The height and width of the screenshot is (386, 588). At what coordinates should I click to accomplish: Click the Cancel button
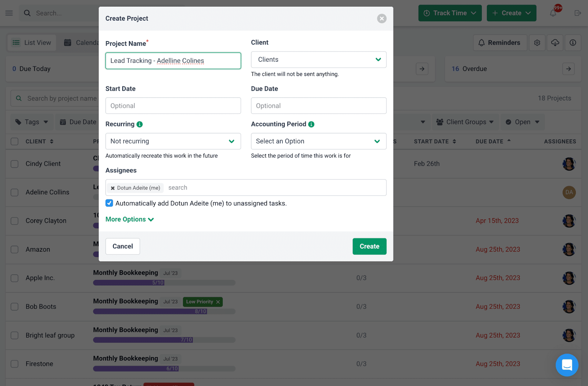tap(123, 246)
